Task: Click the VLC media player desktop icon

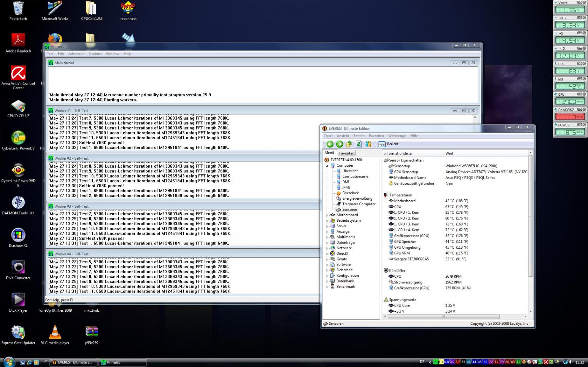Action: point(55,335)
